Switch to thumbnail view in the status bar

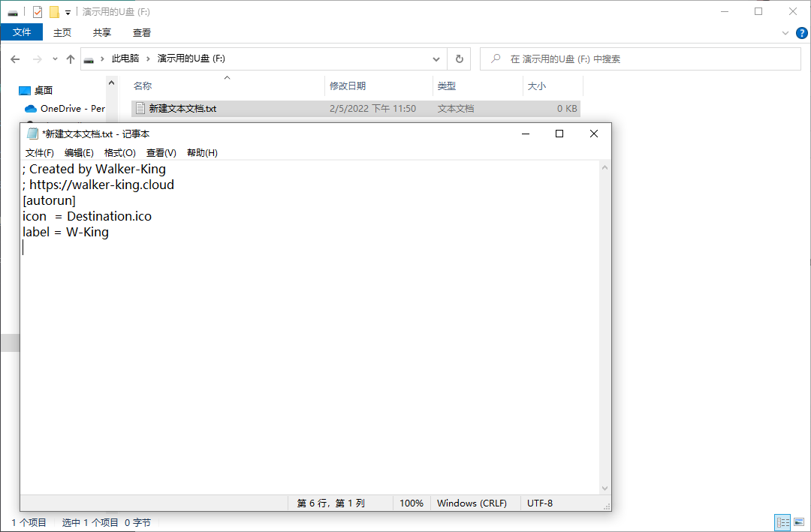799,521
